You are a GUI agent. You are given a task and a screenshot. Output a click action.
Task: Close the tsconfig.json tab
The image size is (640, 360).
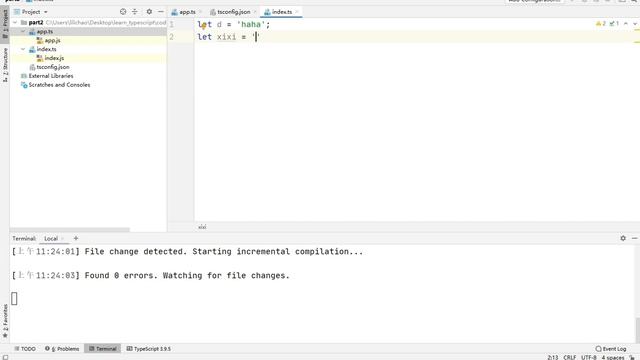pyautogui.click(x=255, y=12)
